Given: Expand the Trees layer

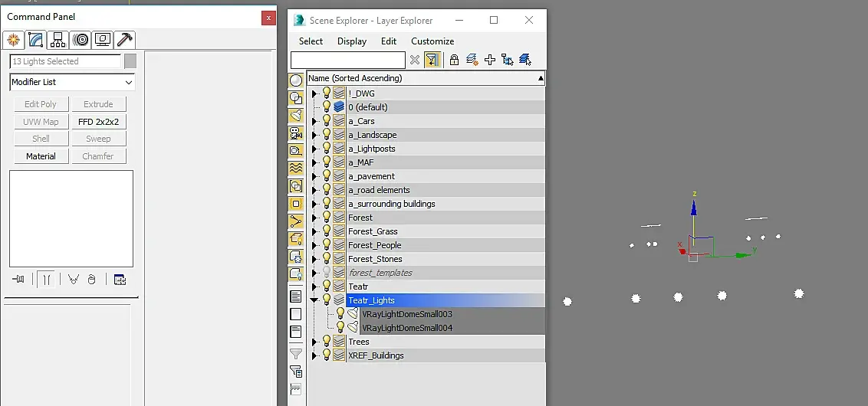Looking at the screenshot, I should [x=314, y=342].
